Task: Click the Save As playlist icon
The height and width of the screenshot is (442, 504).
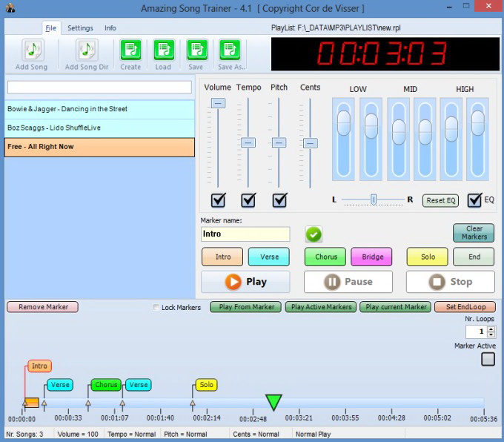Action: [230, 50]
